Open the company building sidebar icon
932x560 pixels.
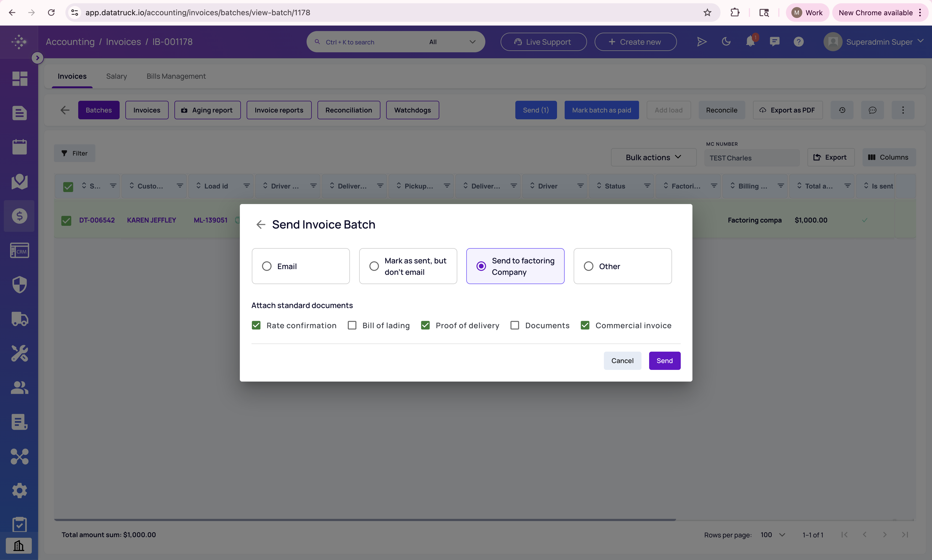click(x=19, y=545)
